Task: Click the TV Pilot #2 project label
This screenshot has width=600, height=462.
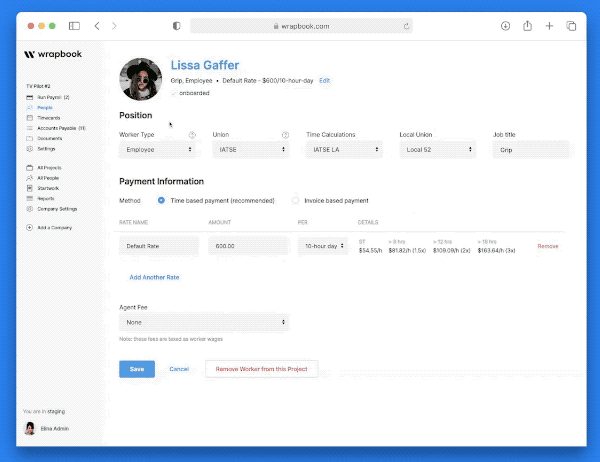Action: [38, 86]
